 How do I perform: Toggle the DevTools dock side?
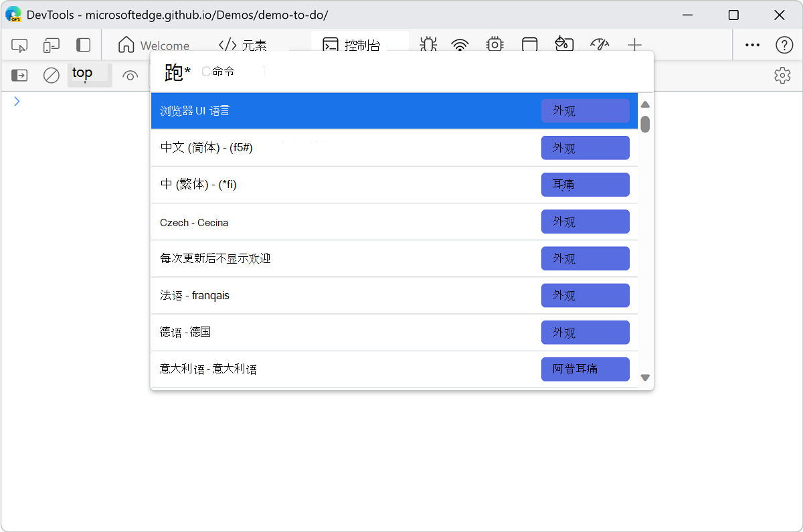click(x=83, y=45)
